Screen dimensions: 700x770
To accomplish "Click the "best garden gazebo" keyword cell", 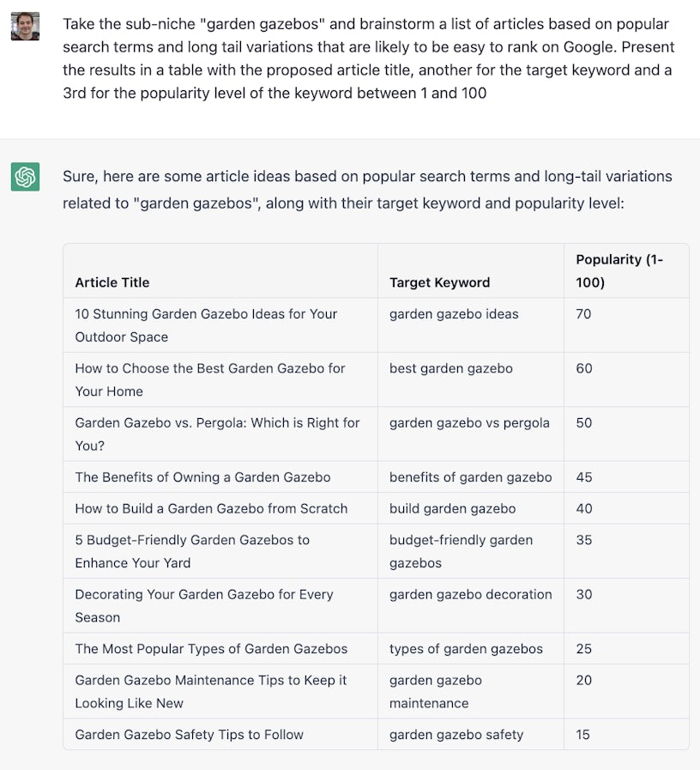I will 451,368.
